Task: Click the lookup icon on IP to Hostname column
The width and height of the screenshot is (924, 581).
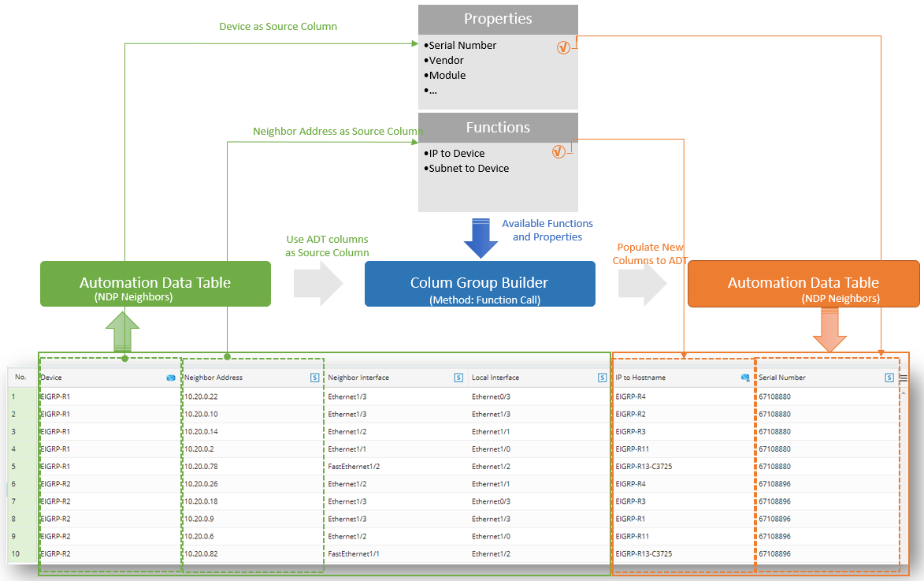Action: click(744, 378)
